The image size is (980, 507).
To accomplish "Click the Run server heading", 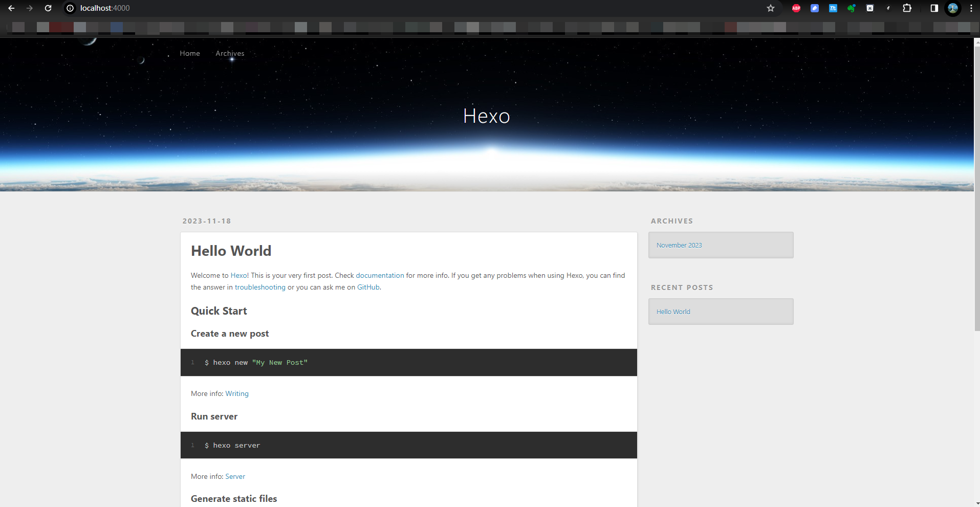I will coord(214,416).
